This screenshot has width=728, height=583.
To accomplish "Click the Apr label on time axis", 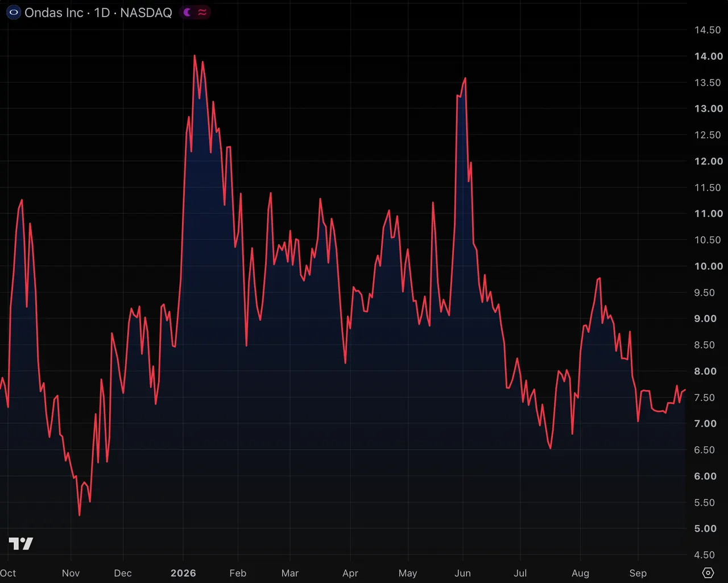I will (x=350, y=573).
